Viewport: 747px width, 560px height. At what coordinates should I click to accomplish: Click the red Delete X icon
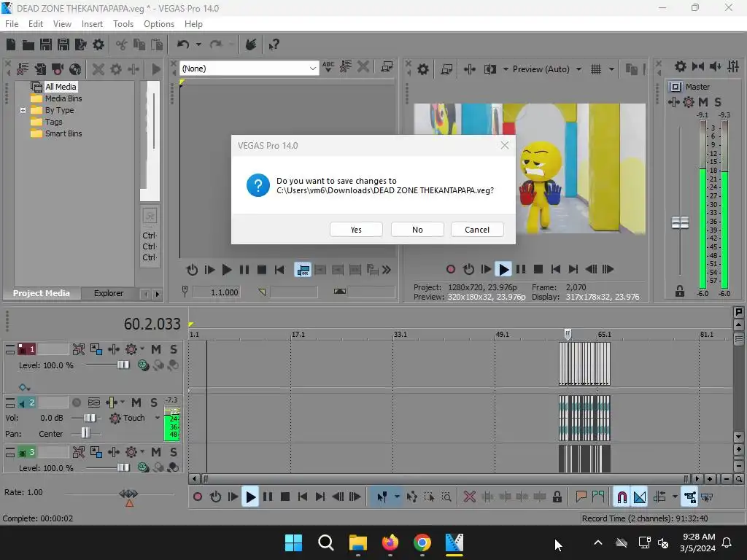tap(469, 497)
